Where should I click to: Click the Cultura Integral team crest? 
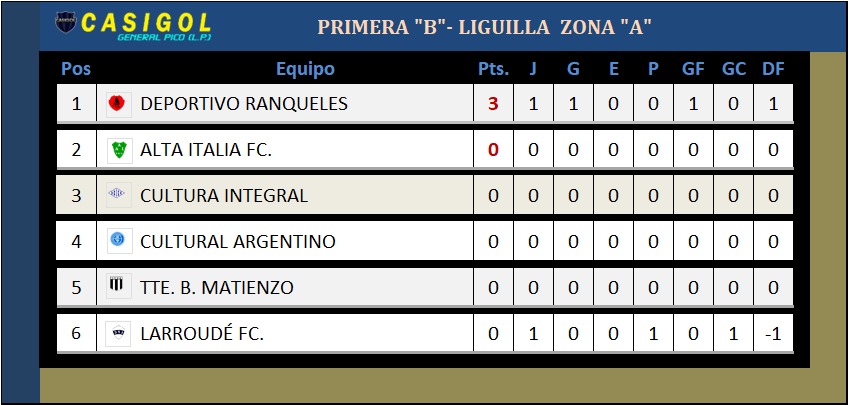tap(117, 194)
